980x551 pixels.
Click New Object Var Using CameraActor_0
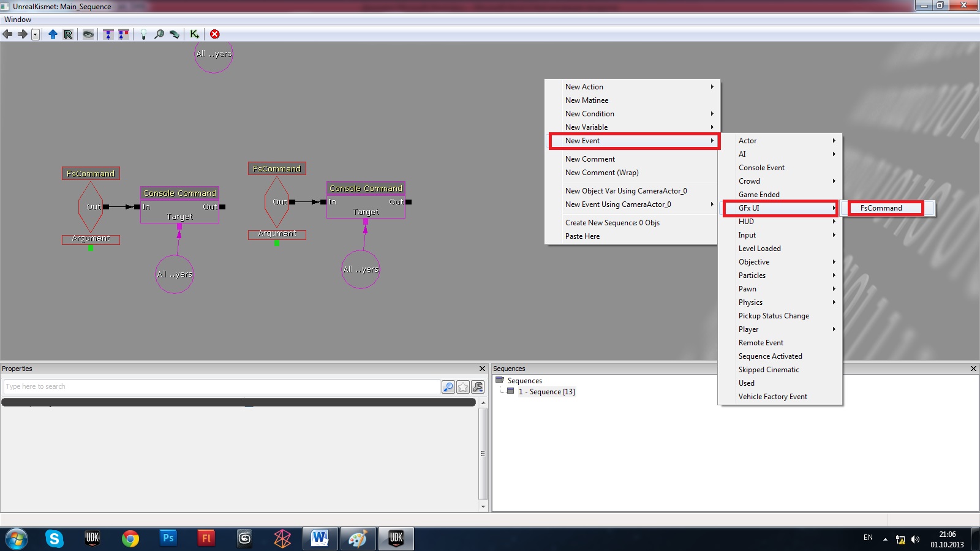[x=633, y=191]
